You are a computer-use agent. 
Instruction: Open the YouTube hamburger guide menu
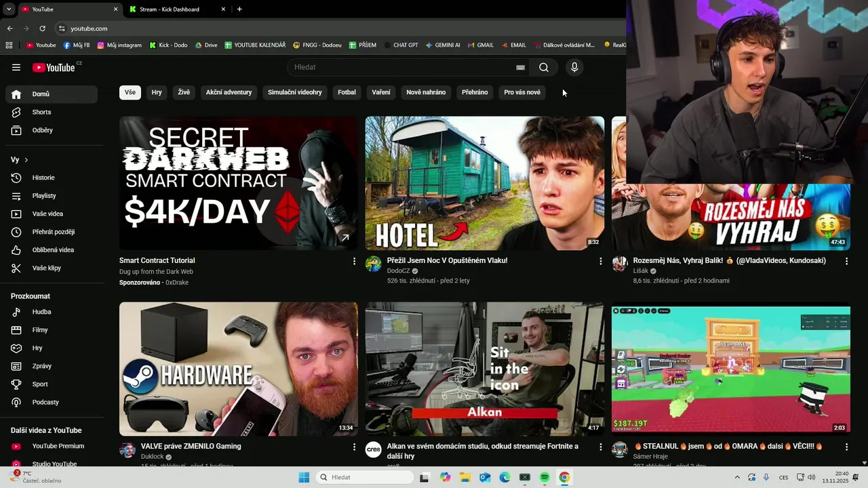(x=16, y=67)
